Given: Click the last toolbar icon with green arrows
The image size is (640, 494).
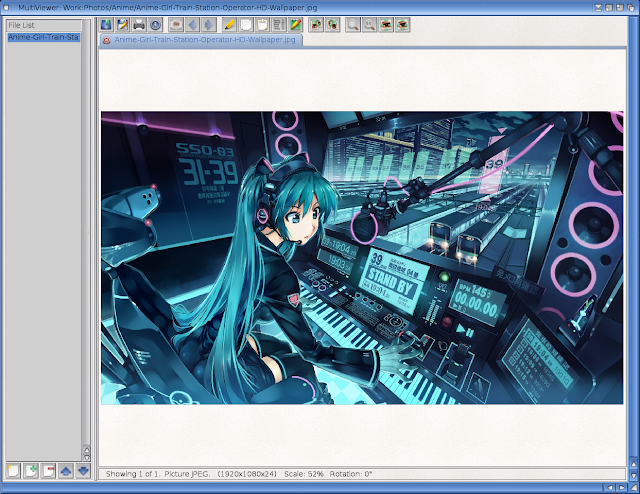Looking at the screenshot, I should (x=402, y=25).
